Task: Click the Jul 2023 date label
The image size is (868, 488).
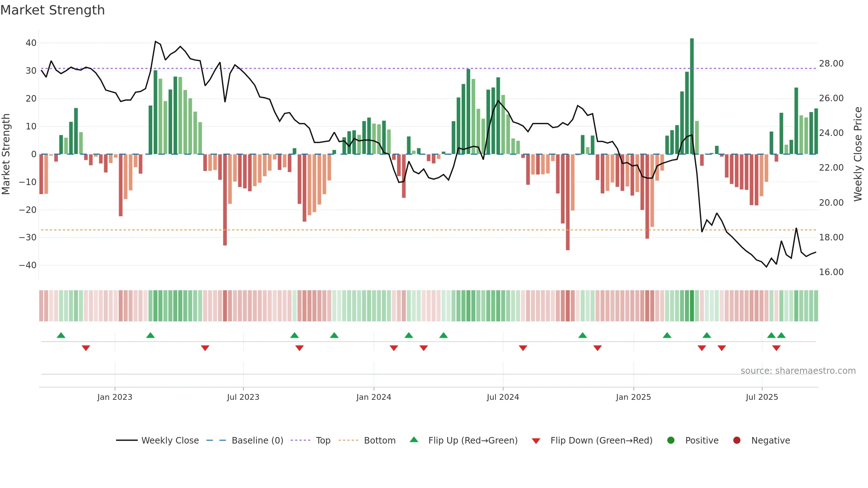Action: [x=243, y=397]
